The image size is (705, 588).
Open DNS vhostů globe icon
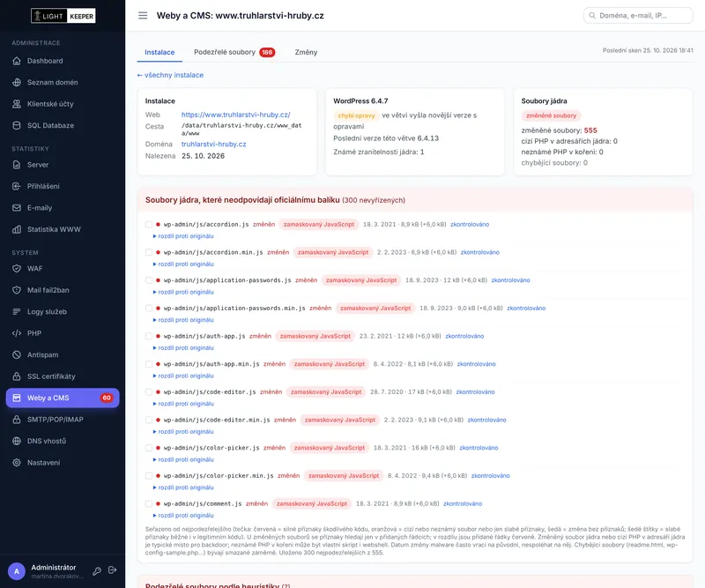point(17,442)
